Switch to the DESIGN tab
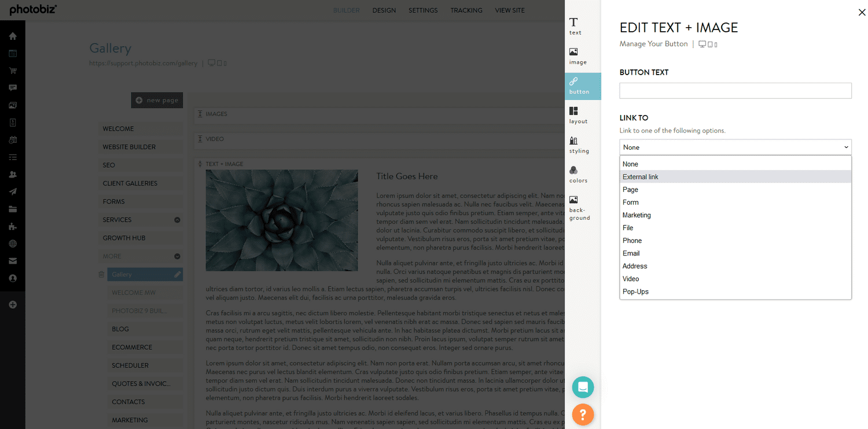 pyautogui.click(x=384, y=10)
